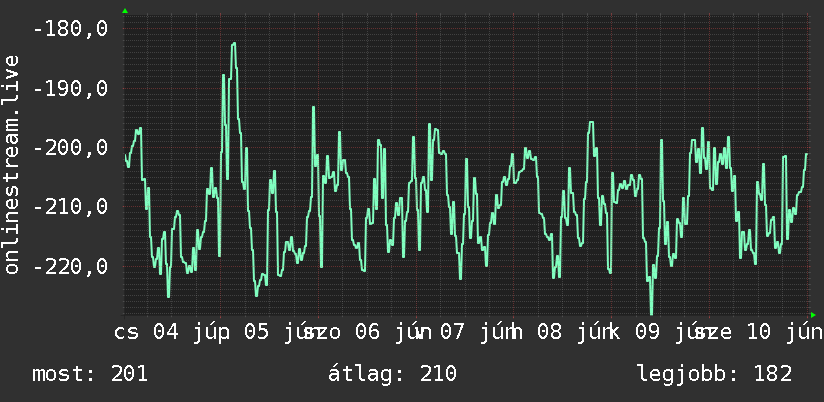This screenshot has height=402, width=824.
Task: Click the 'cs 04 jún' date label
Action: (166, 332)
